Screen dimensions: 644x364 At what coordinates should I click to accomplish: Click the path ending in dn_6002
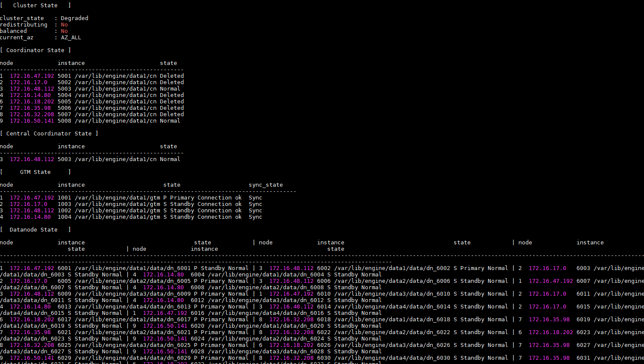coord(392,268)
